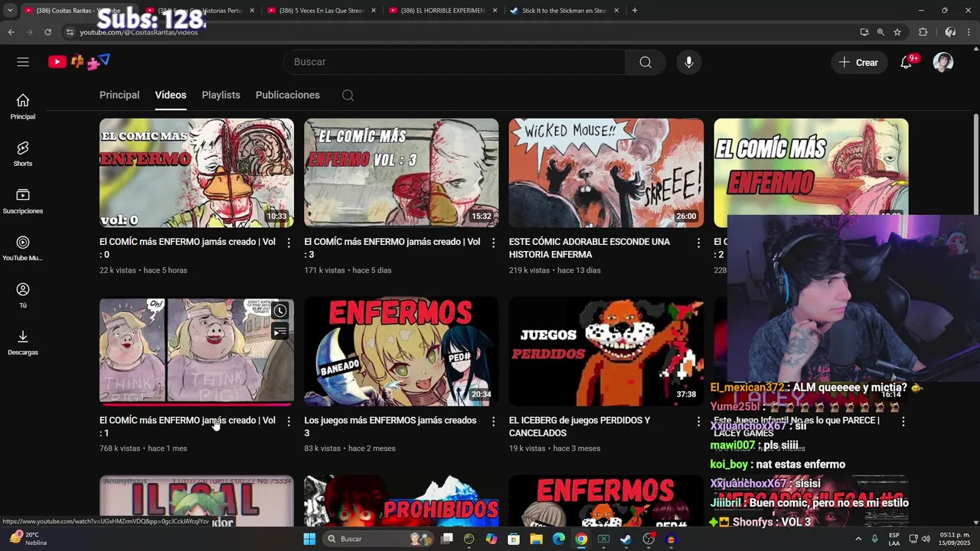This screenshot has height=551, width=980.
Task: Open the Windows Start menu
Action: (309, 539)
